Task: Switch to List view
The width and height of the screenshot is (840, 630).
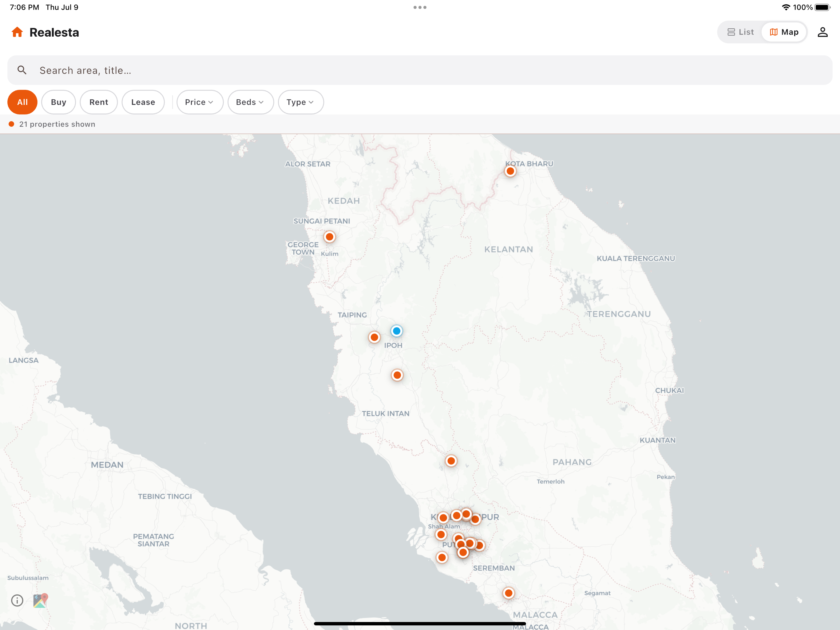Action: [x=740, y=32]
